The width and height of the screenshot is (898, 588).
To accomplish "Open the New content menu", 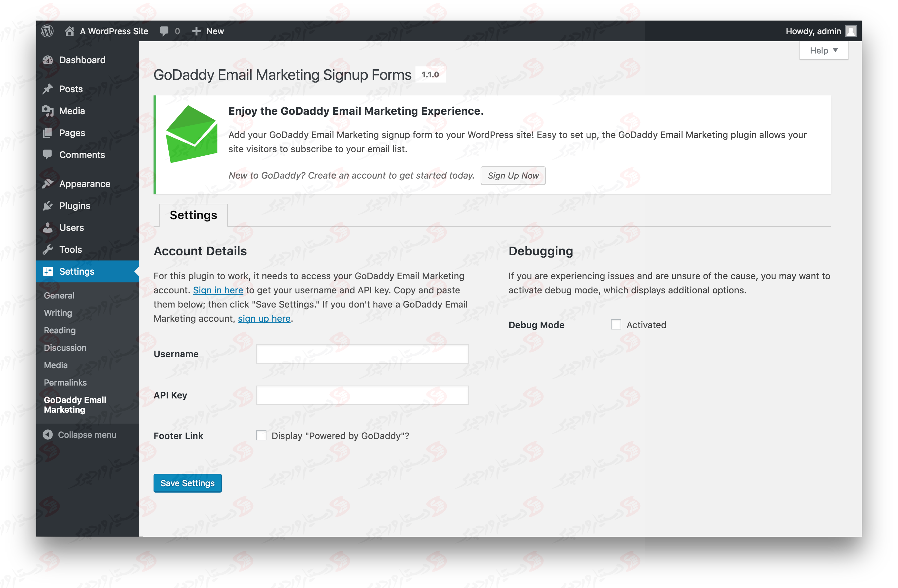I will click(x=207, y=31).
